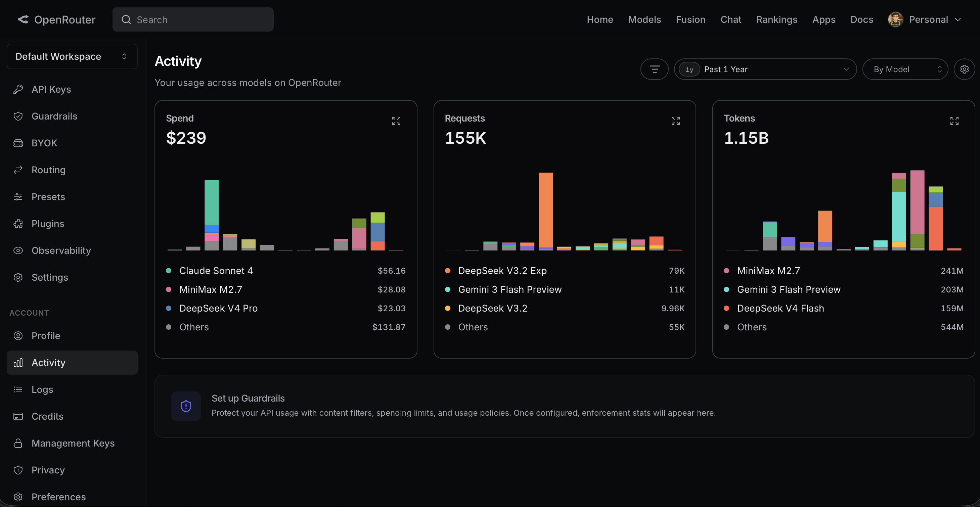Expand the Spend chart fullscreen
Screen dimensions: 980x507
click(x=396, y=121)
